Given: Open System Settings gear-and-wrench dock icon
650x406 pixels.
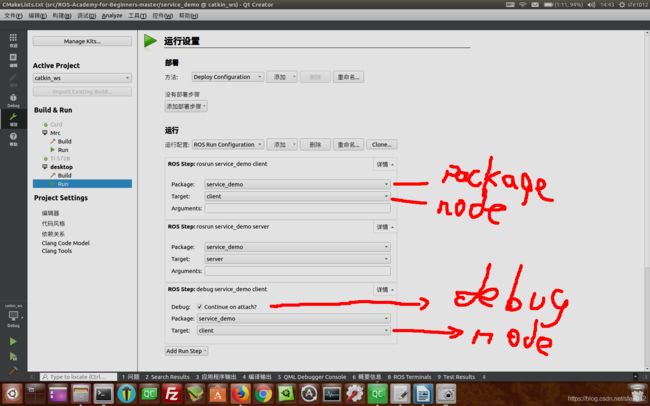Looking at the screenshot, I should [x=354, y=394].
